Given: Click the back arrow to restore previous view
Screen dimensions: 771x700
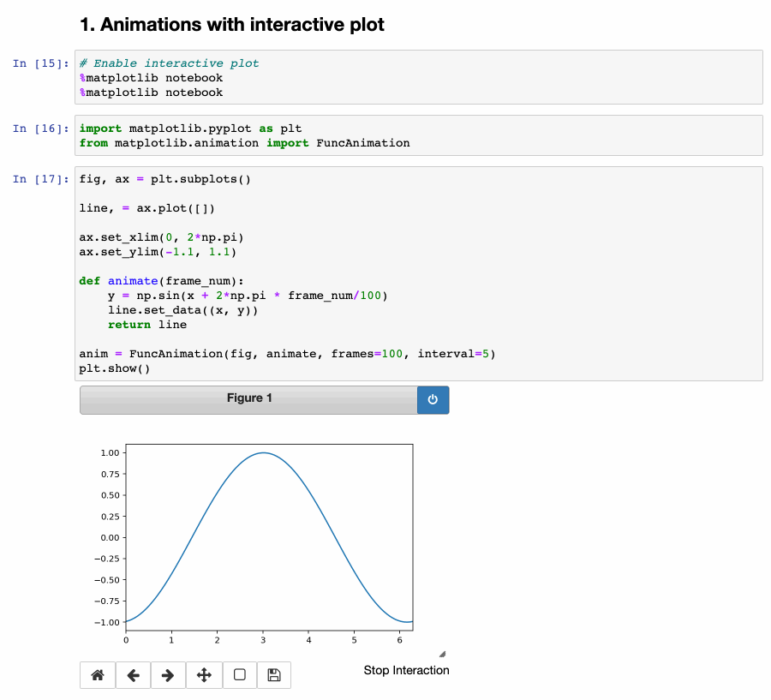Looking at the screenshot, I should (133, 675).
